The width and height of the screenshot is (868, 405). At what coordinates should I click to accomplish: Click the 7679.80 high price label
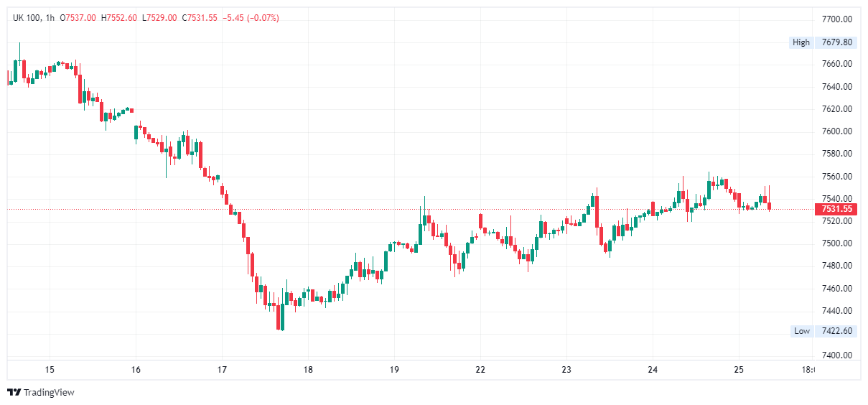coord(837,42)
